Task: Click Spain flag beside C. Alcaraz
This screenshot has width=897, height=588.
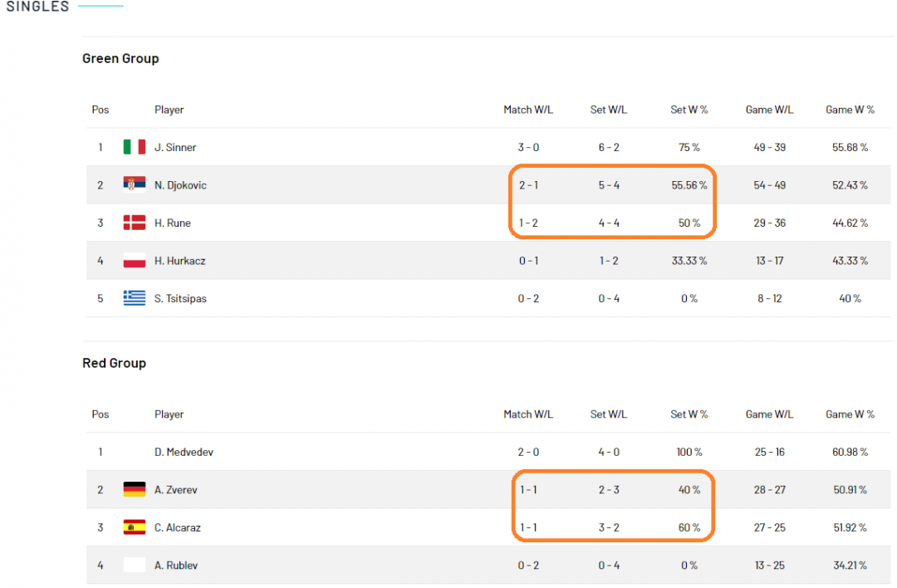Action: pos(135,527)
